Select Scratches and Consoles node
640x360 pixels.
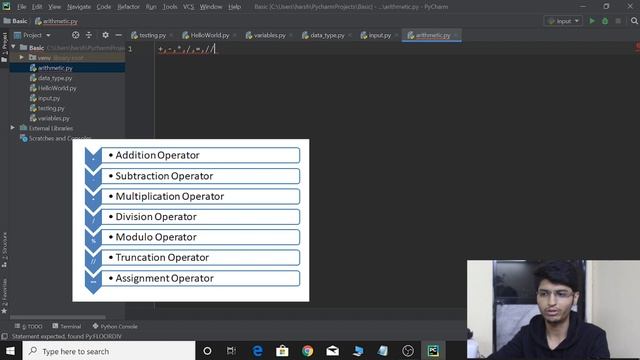tap(55, 138)
